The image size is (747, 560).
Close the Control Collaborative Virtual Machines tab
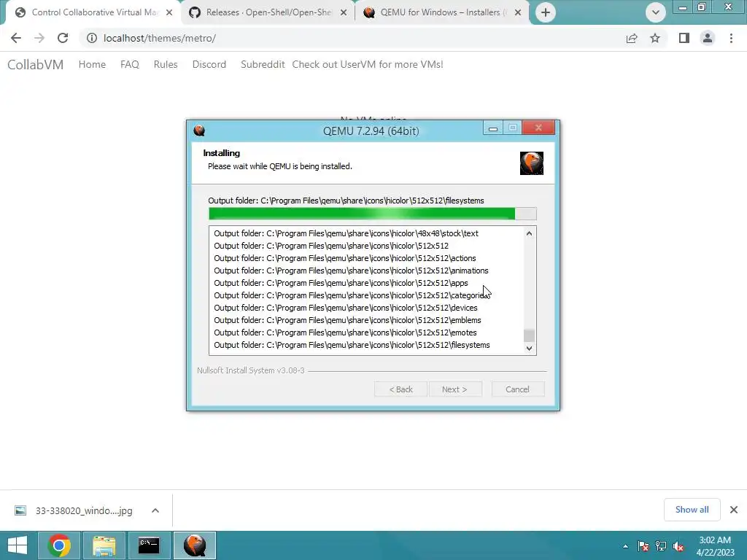click(169, 12)
